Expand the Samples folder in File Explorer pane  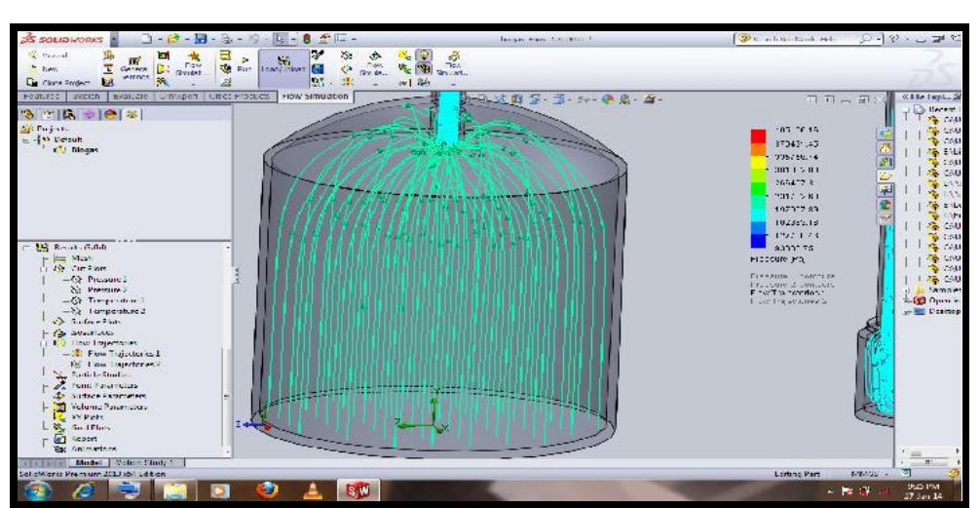click(x=907, y=291)
